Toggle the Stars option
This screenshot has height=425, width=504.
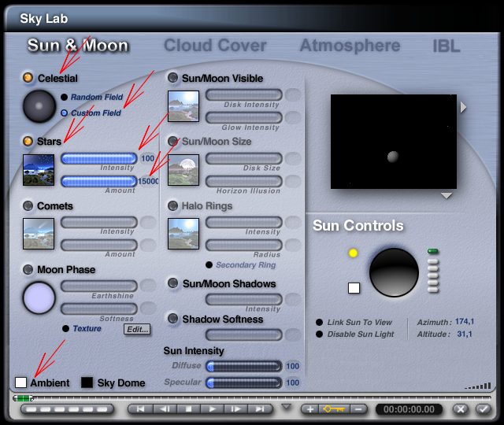click(28, 141)
